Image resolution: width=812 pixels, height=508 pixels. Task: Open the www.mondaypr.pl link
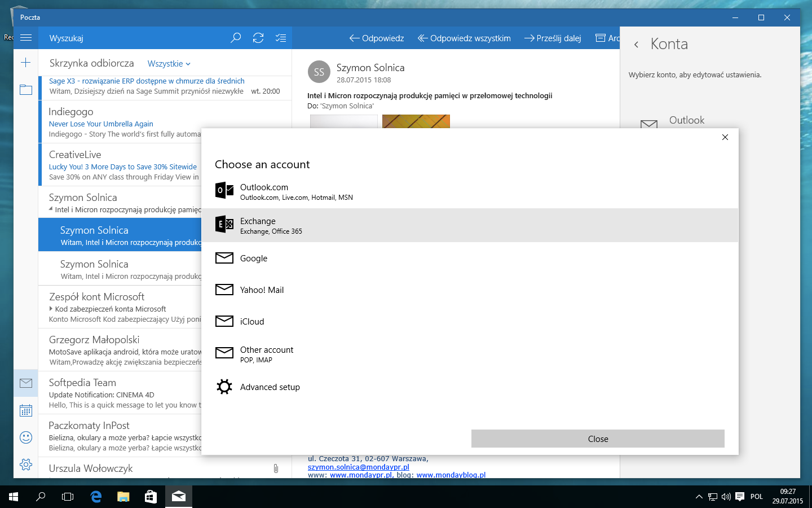pos(361,475)
